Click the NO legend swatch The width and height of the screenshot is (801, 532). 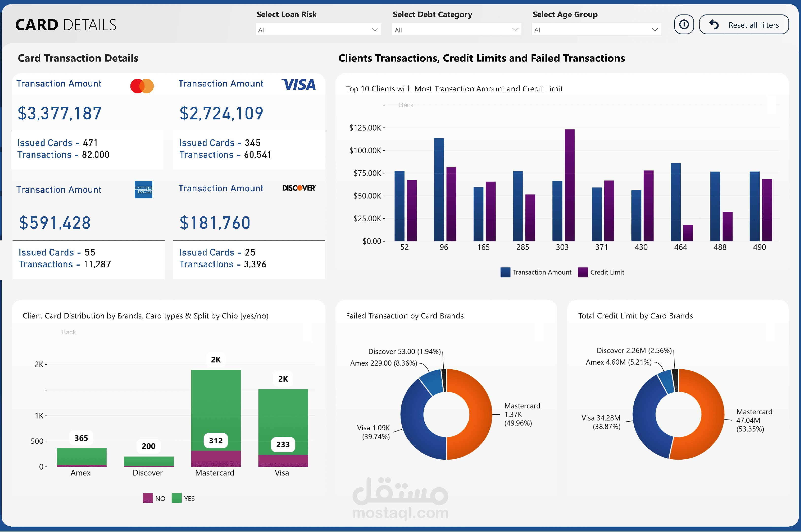tap(148, 498)
